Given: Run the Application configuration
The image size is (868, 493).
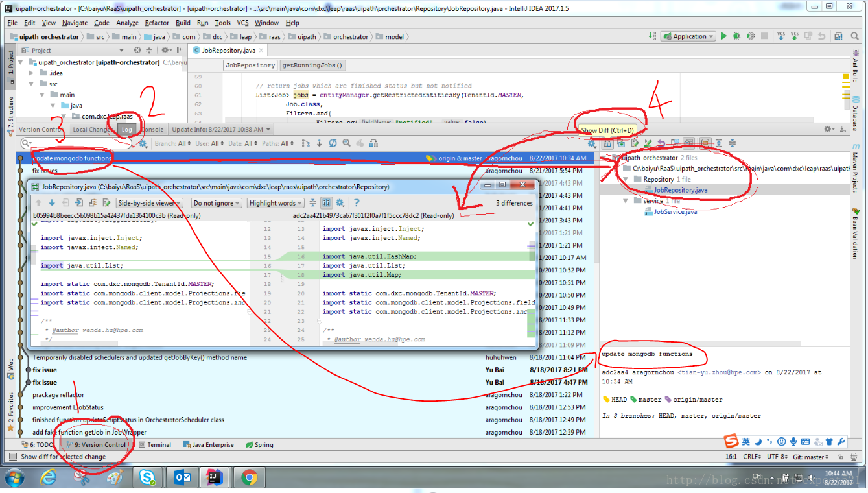Looking at the screenshot, I should tap(723, 36).
